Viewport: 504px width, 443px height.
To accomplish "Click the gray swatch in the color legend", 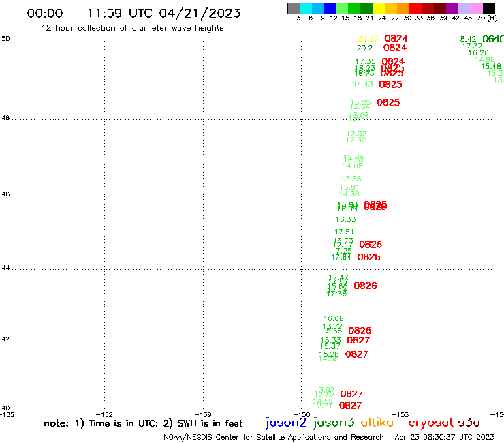I will [x=294, y=8].
